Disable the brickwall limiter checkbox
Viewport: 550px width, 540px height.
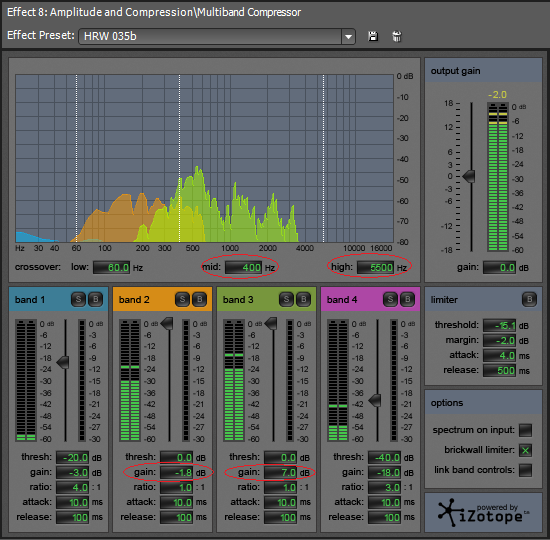pyautogui.click(x=525, y=450)
